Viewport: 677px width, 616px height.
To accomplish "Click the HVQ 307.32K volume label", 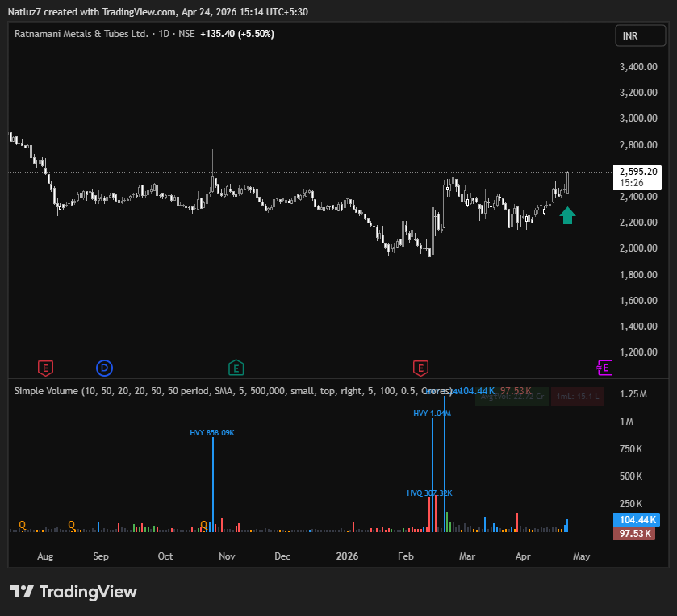I will (429, 493).
